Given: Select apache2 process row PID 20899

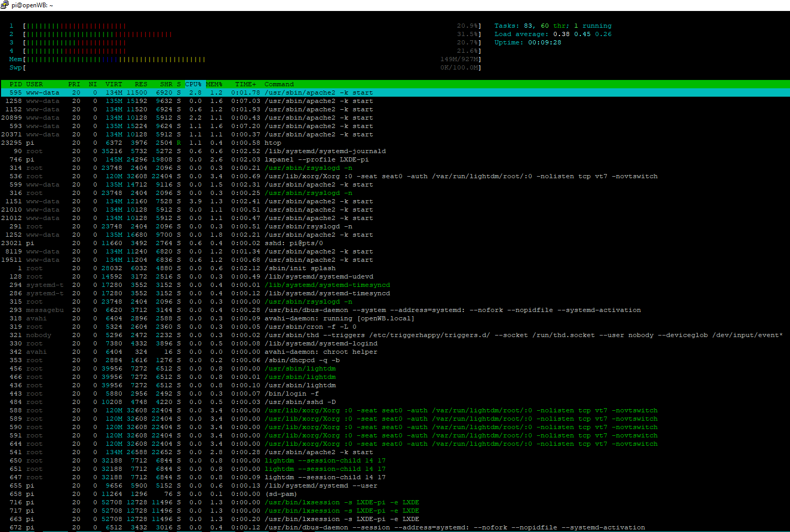Looking at the screenshot, I should 395,118.
